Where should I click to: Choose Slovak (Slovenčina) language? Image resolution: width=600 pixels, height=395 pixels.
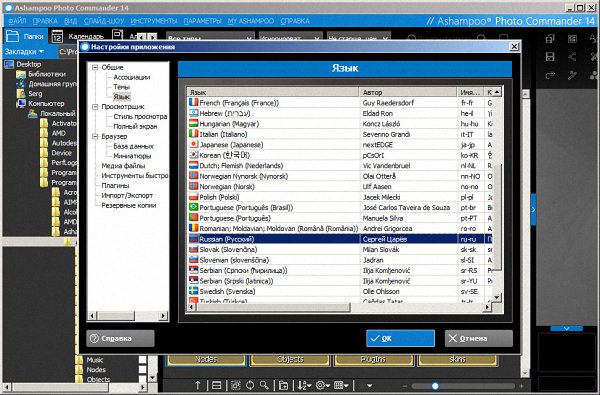[x=340, y=250]
